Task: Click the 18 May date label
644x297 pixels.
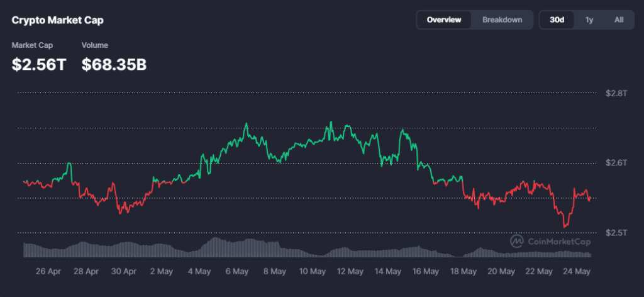Action: coord(464,272)
